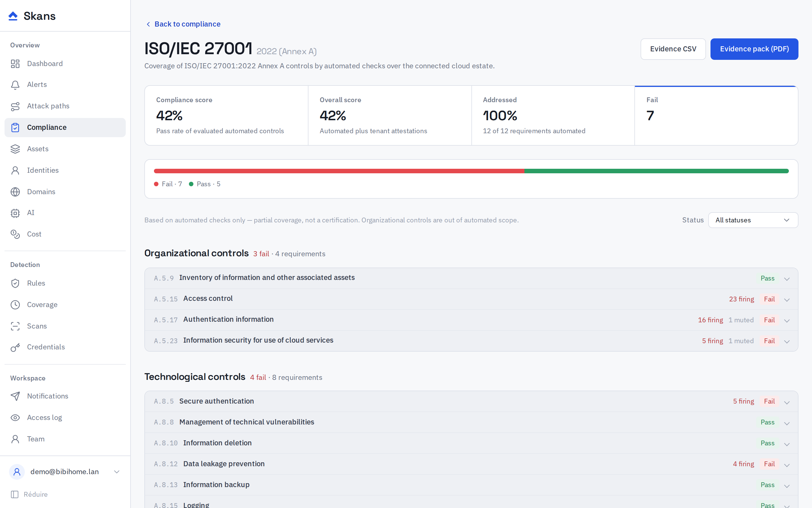Click the green Pass · 5 legend dot
Screen dimensions: 812x508
[191, 184]
